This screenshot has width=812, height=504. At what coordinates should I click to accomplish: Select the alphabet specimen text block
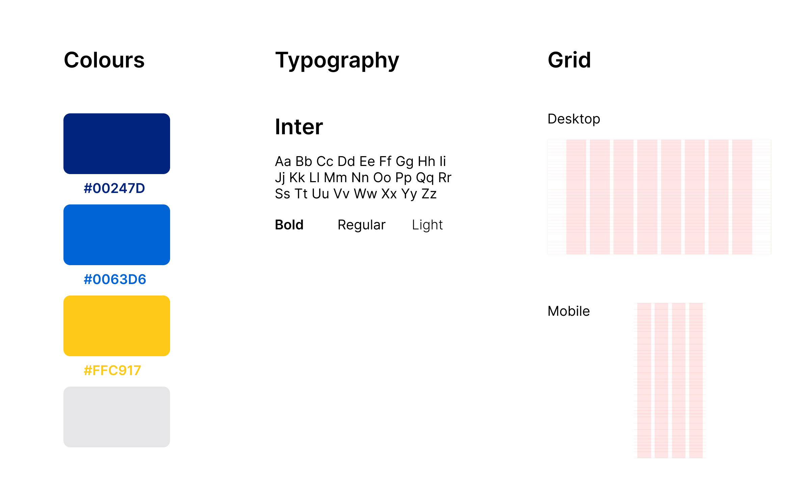(363, 178)
